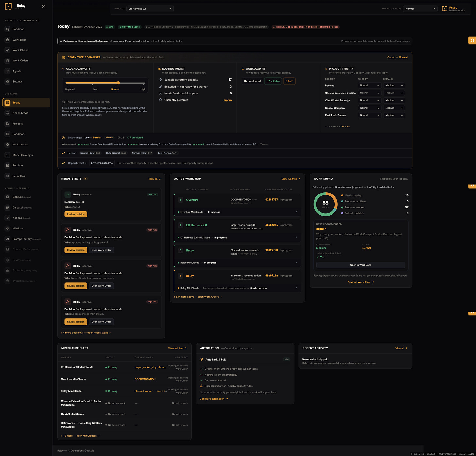Image resolution: width=476 pixels, height=456 pixels.
Task: Open the Dispatch internal icon
Action: pos(8,207)
